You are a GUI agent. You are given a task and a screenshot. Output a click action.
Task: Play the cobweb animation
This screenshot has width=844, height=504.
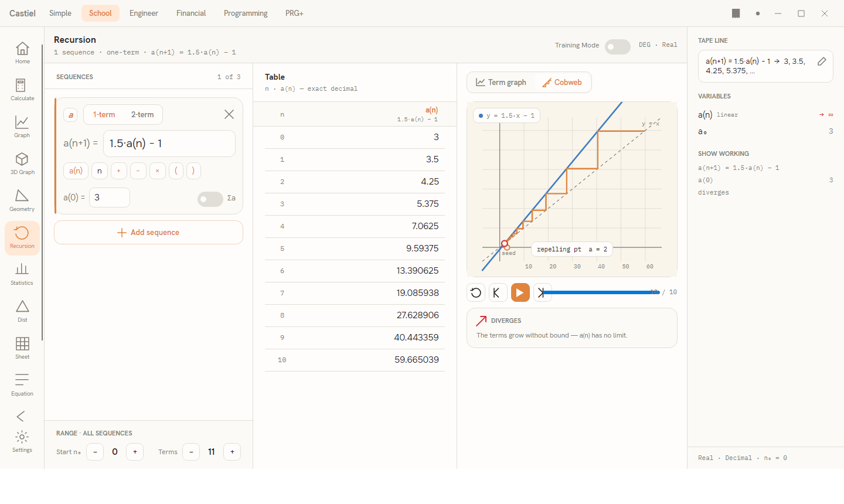tap(520, 292)
